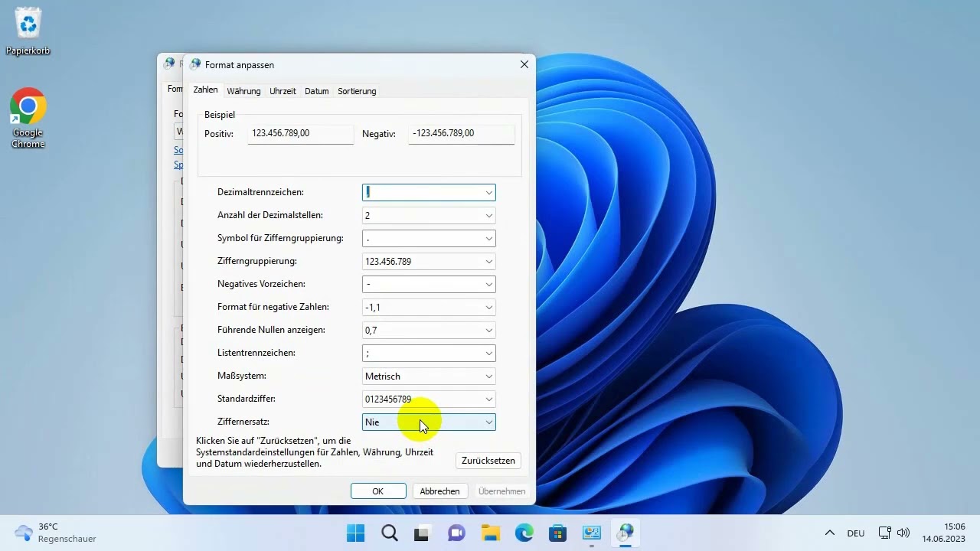Expand the Standardziffer dropdown
Screen dimensions: 980x551
[x=488, y=399]
